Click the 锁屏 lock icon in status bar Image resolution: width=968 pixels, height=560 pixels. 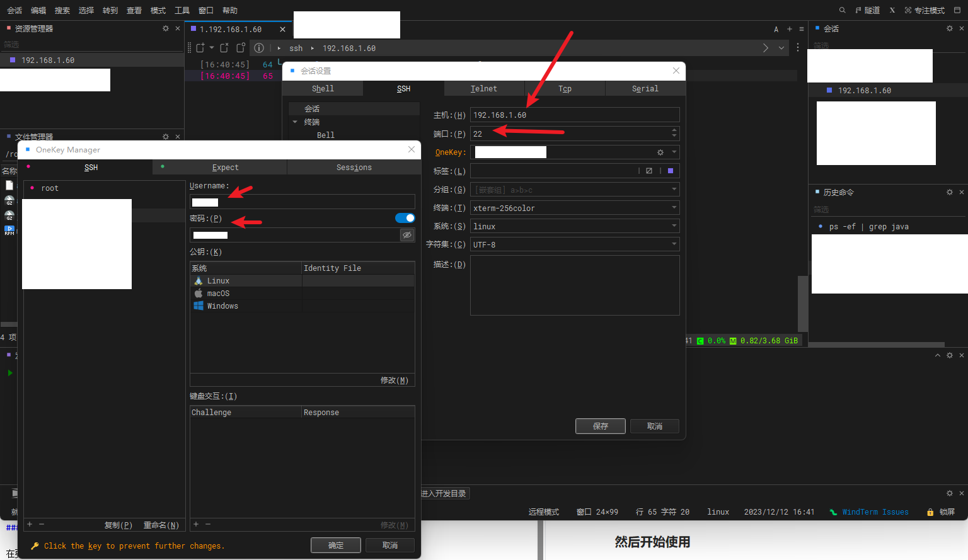(x=930, y=512)
